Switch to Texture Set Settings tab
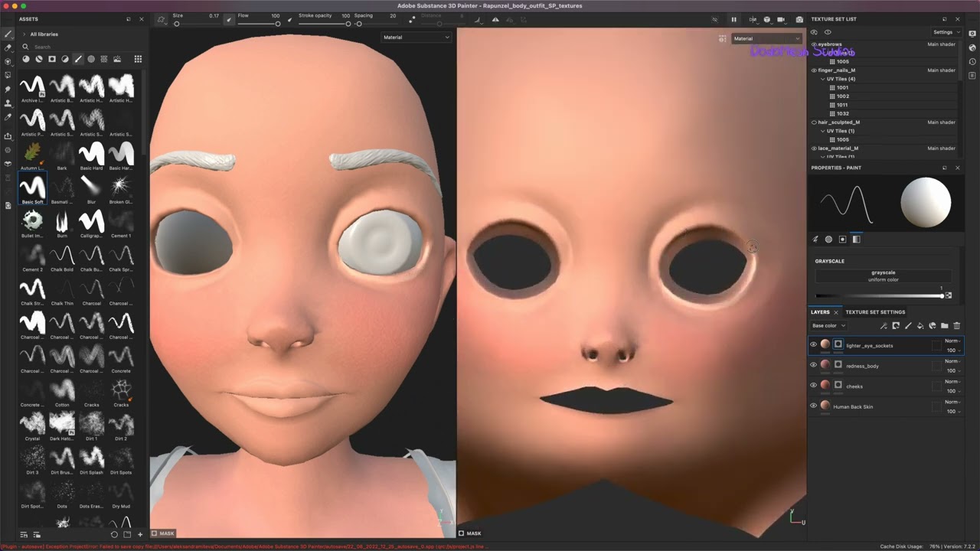Viewport: 980px width, 551px height. point(875,312)
